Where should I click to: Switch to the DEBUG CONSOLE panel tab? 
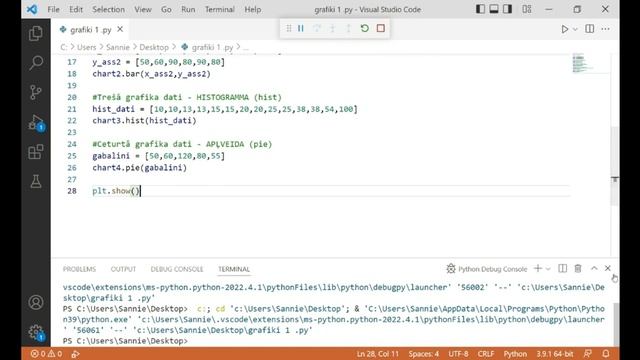pos(177,269)
